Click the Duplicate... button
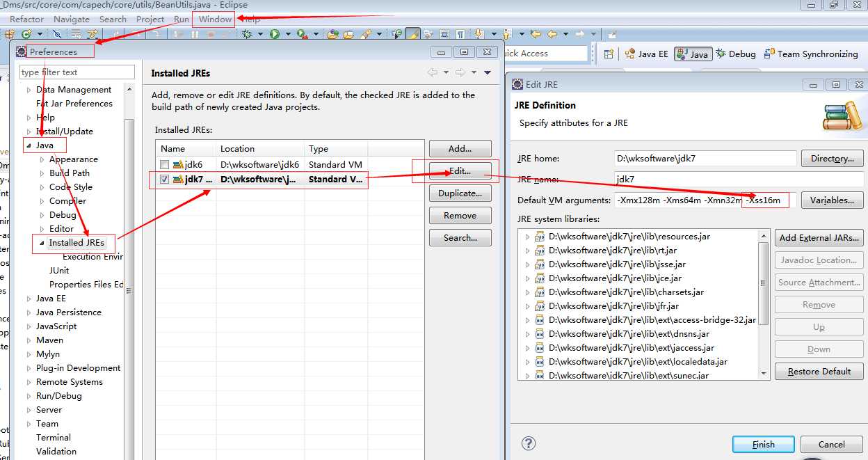 460,193
